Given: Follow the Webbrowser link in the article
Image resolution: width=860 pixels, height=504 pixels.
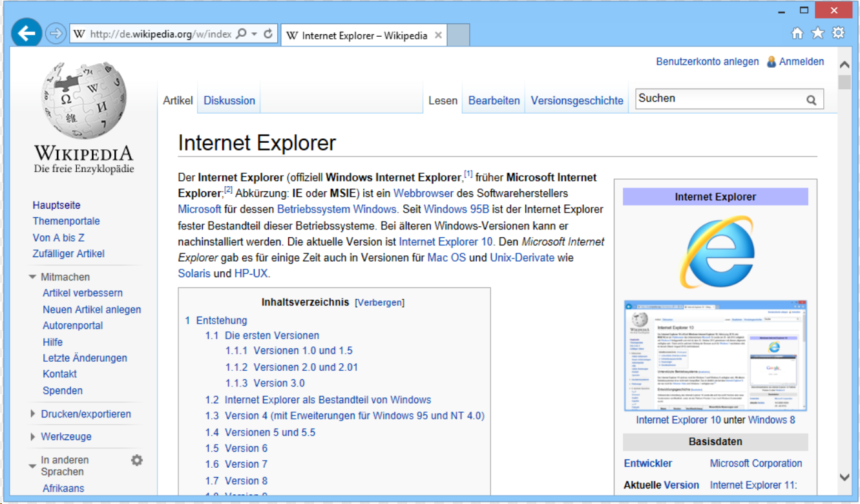Looking at the screenshot, I should click(423, 193).
